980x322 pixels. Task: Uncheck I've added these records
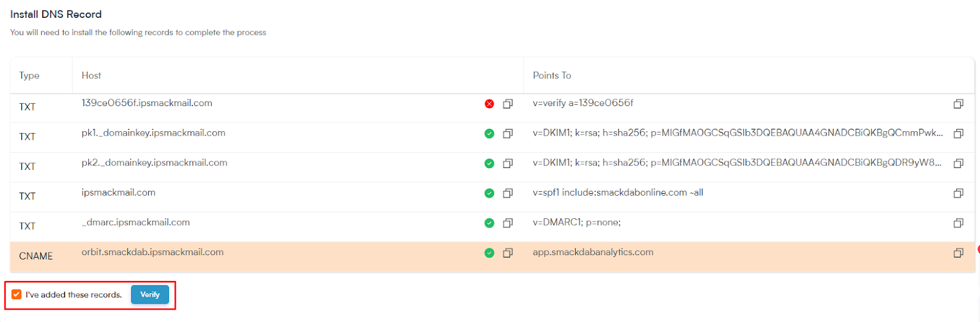point(17,294)
